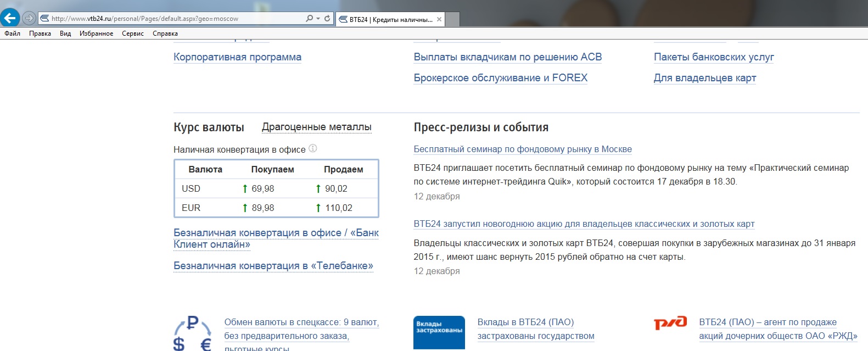Click the Пресс-релизы и события heading
This screenshot has width=868, height=351.
(x=481, y=127)
